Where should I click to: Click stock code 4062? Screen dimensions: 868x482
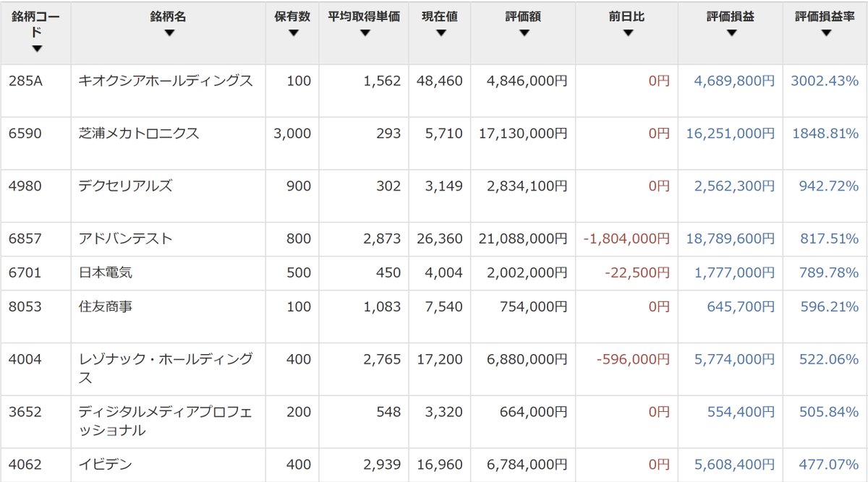[25, 465]
